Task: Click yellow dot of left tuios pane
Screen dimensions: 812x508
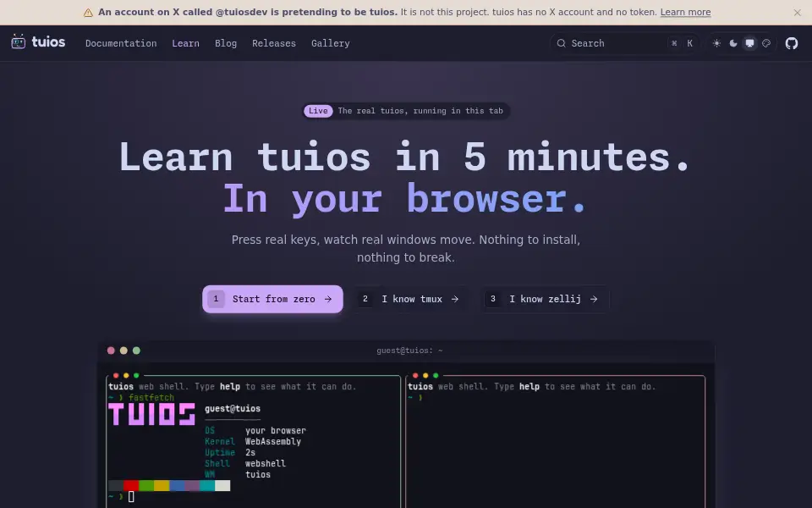Action: click(126, 375)
